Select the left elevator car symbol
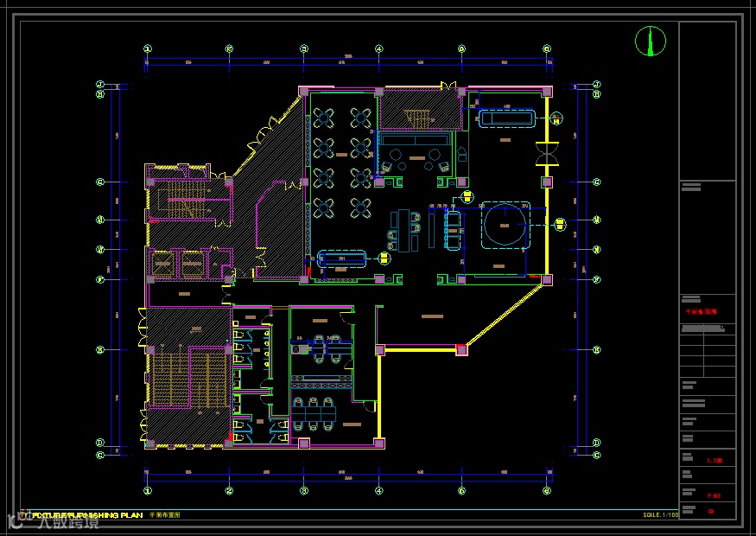The height and width of the screenshot is (536, 756). tap(162, 265)
